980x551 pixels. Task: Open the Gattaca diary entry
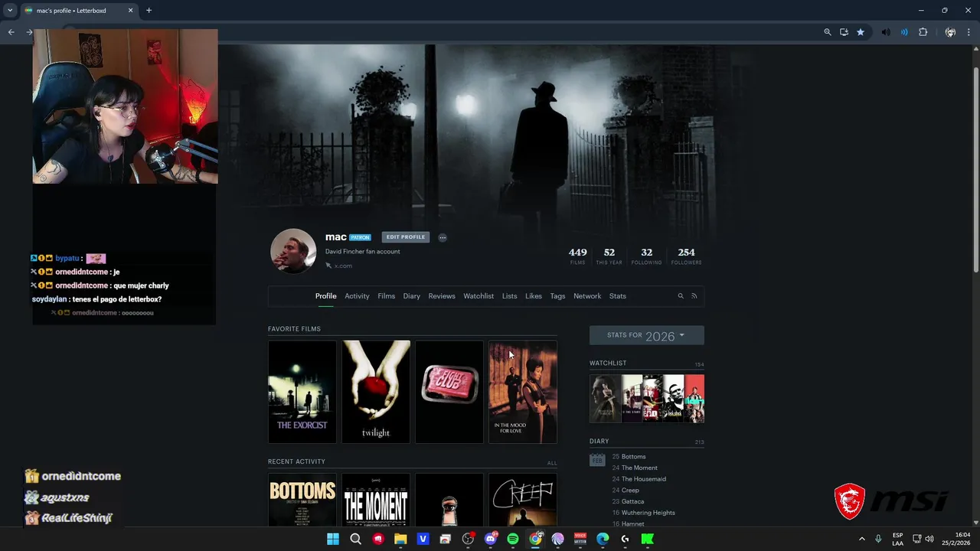tap(632, 501)
